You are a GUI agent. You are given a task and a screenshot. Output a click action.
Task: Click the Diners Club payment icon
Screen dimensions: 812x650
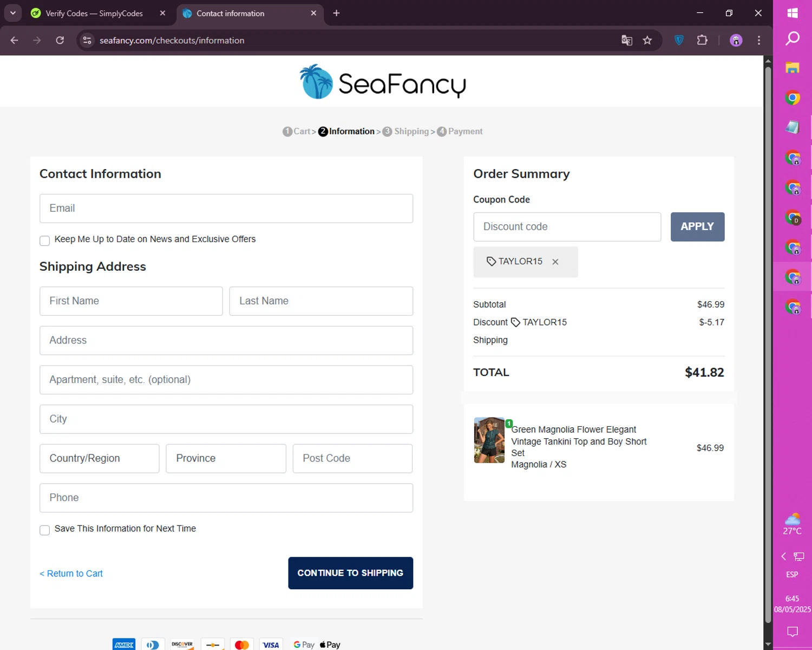153,645
